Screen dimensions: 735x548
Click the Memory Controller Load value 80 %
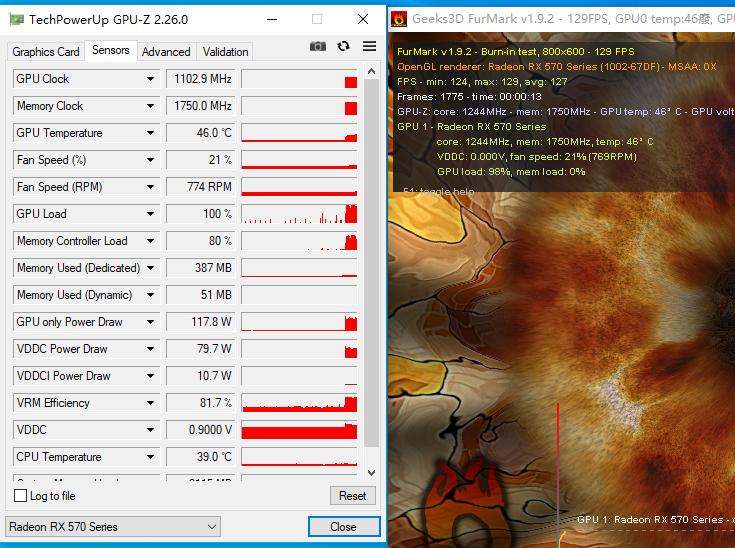pyautogui.click(x=200, y=241)
